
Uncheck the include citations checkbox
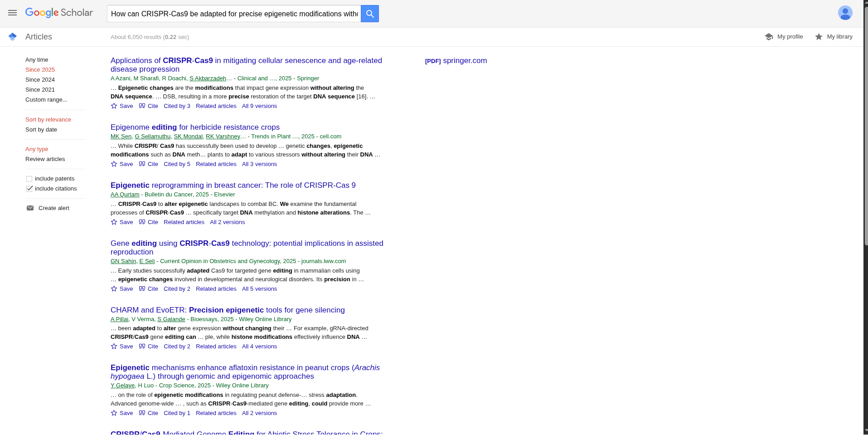pyautogui.click(x=29, y=189)
